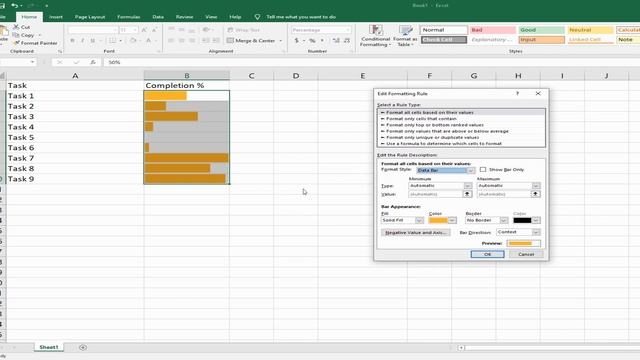Open the Merge & Center dropdown arrow

tap(280, 41)
